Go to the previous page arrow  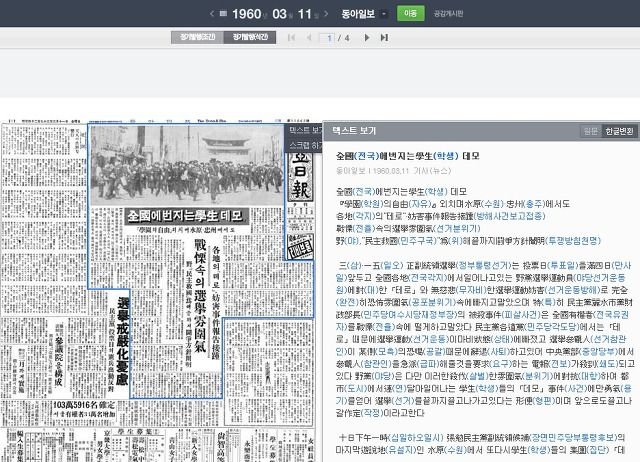[309, 38]
